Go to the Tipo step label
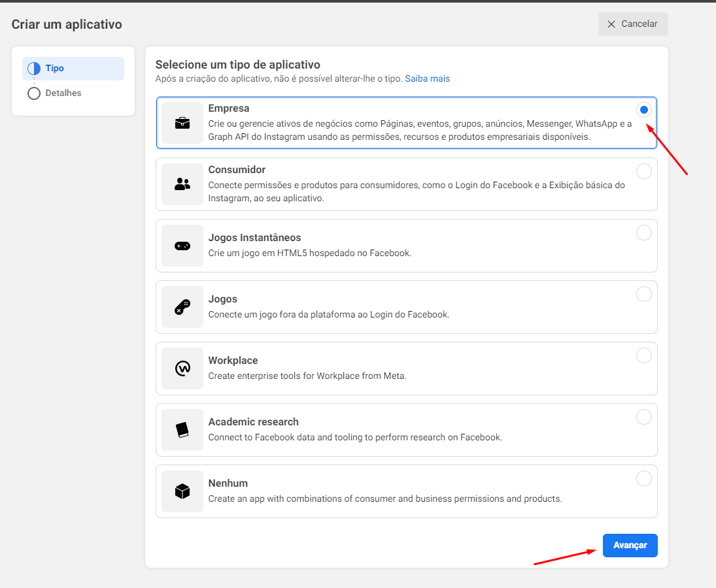Screen dimensions: 716x588 pyautogui.click(x=54, y=69)
